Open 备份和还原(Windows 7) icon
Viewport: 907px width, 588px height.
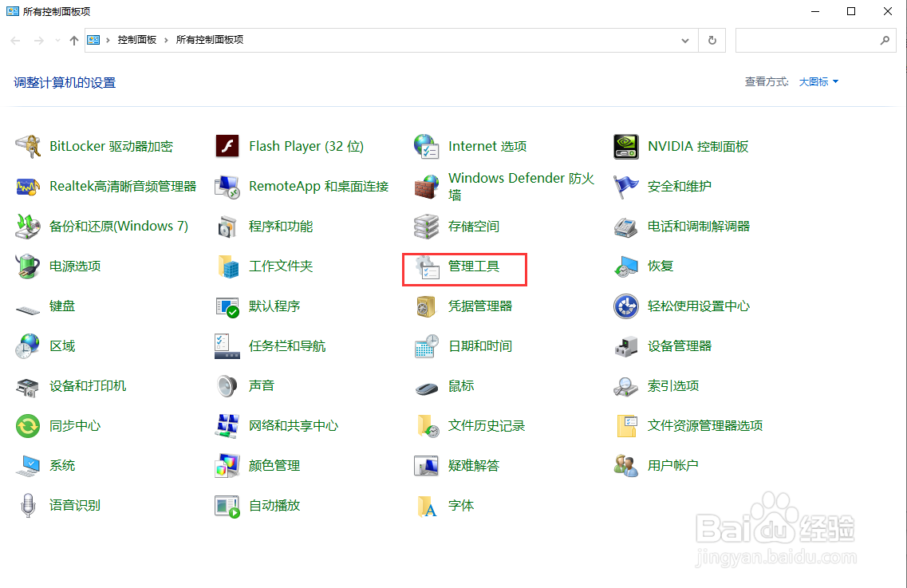(x=28, y=227)
